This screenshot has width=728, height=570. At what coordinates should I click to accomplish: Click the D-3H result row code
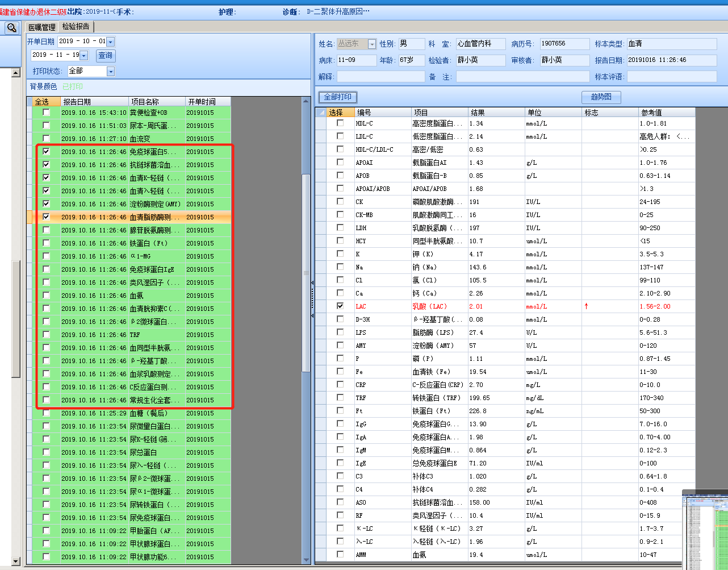click(362, 319)
